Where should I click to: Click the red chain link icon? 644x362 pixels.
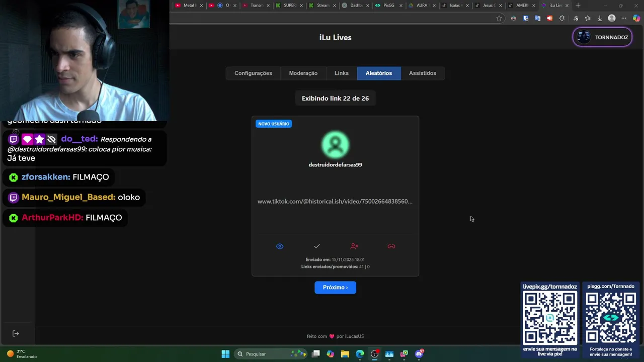pos(391,246)
